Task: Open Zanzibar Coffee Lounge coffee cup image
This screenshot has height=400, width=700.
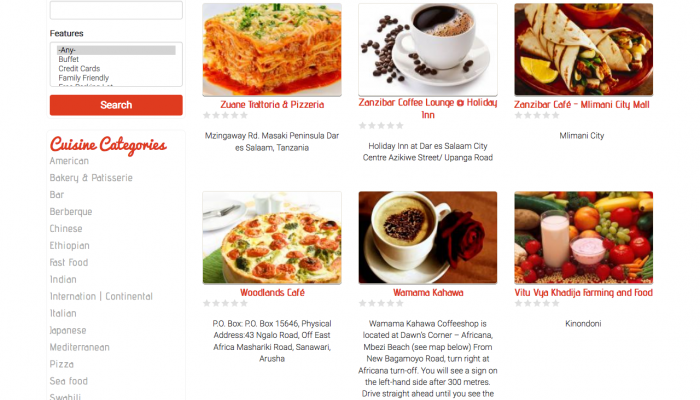Action: [x=428, y=50]
